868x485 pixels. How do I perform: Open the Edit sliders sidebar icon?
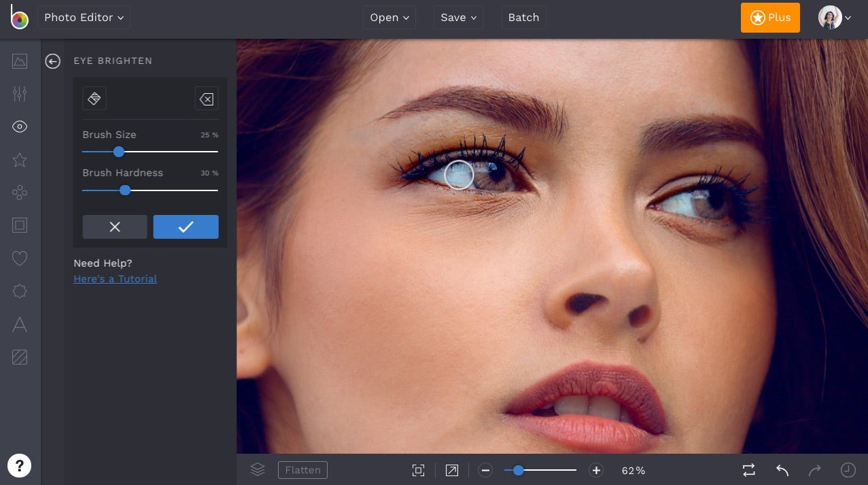pyautogui.click(x=20, y=94)
